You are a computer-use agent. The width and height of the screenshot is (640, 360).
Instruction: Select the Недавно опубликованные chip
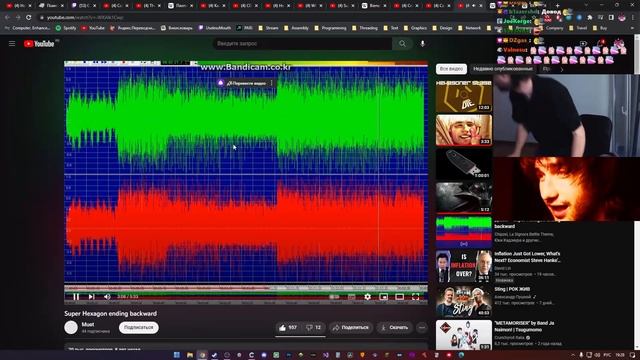[503, 69]
